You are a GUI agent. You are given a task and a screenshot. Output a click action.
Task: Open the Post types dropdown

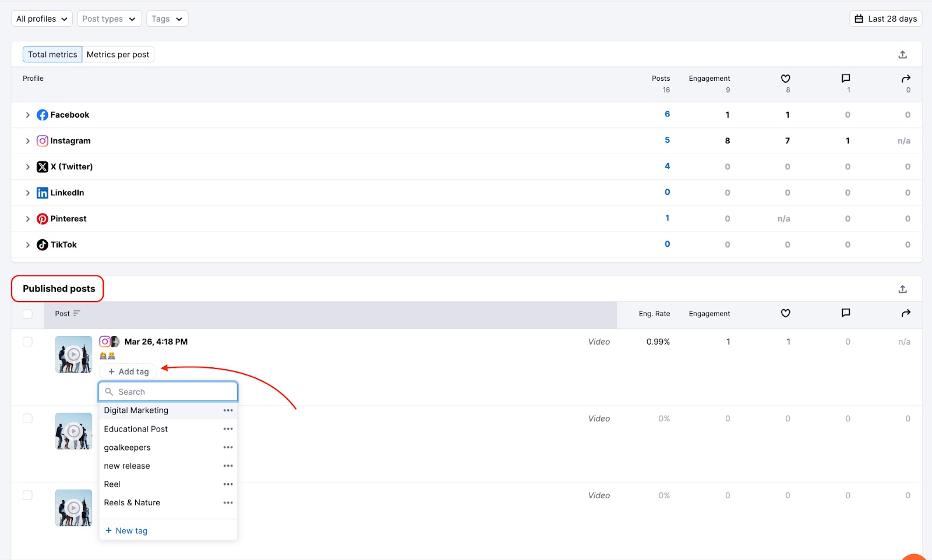[109, 18]
